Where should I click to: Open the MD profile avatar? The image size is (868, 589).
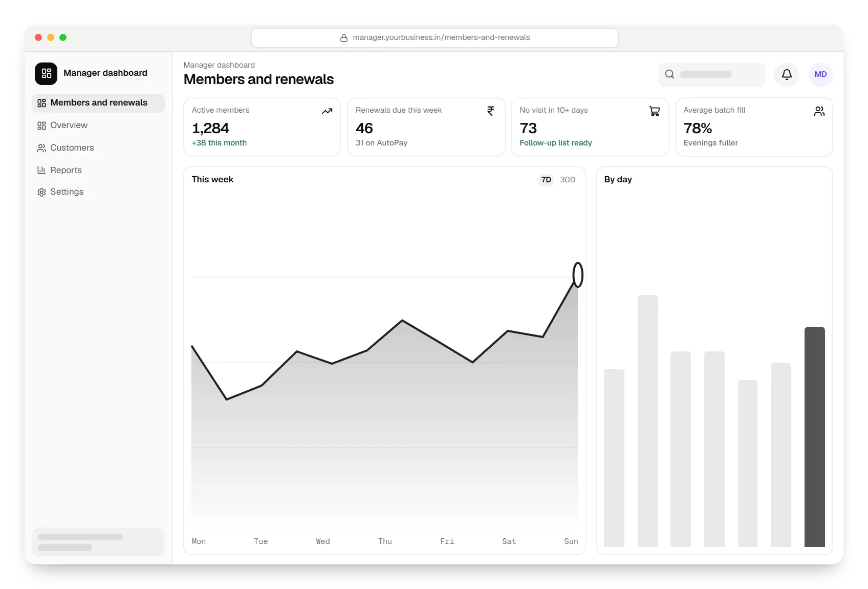click(820, 74)
